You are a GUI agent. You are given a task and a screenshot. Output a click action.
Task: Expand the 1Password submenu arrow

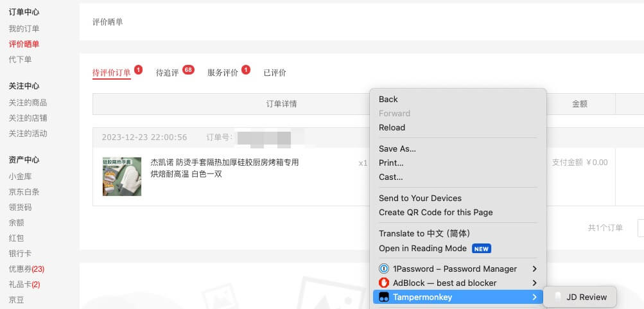click(534, 269)
